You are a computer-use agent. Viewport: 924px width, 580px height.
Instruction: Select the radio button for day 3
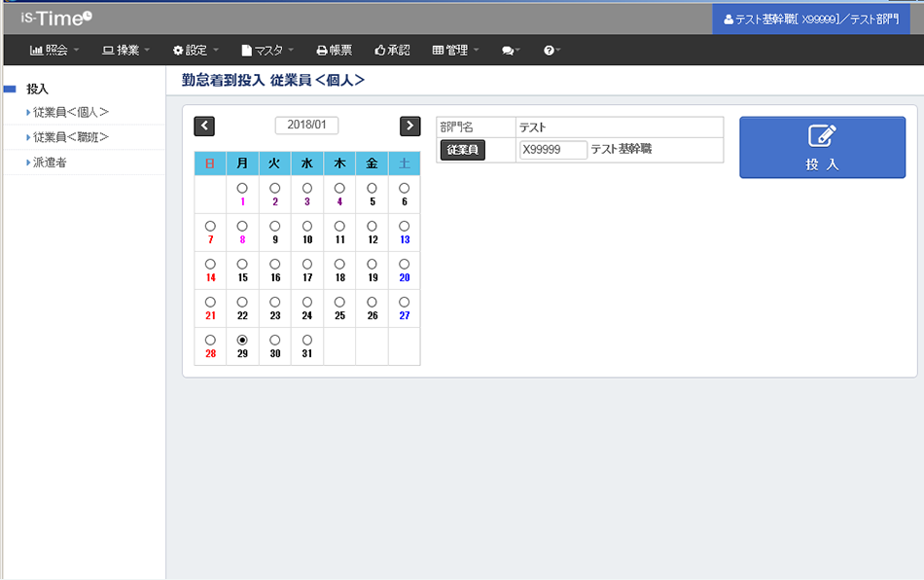click(x=307, y=189)
